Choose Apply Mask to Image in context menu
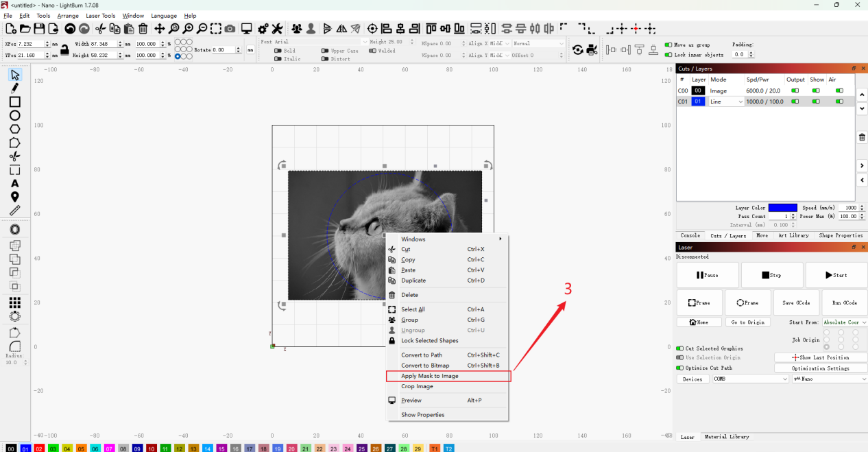The height and width of the screenshot is (452, 868). point(430,376)
